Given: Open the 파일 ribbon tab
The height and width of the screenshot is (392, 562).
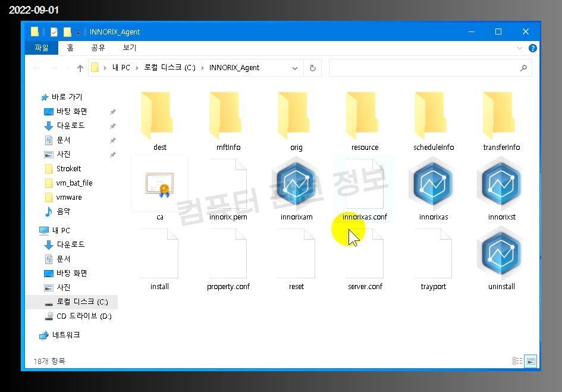Looking at the screenshot, I should [42, 48].
